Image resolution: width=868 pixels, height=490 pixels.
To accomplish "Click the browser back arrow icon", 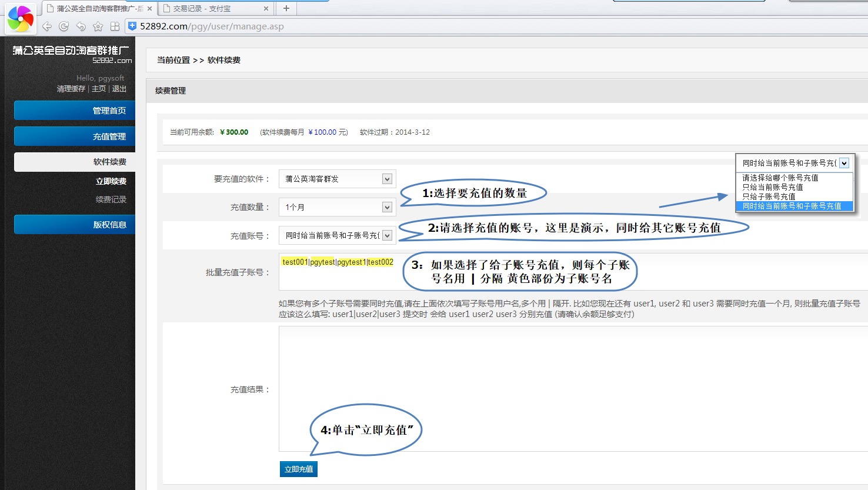I will coord(47,26).
